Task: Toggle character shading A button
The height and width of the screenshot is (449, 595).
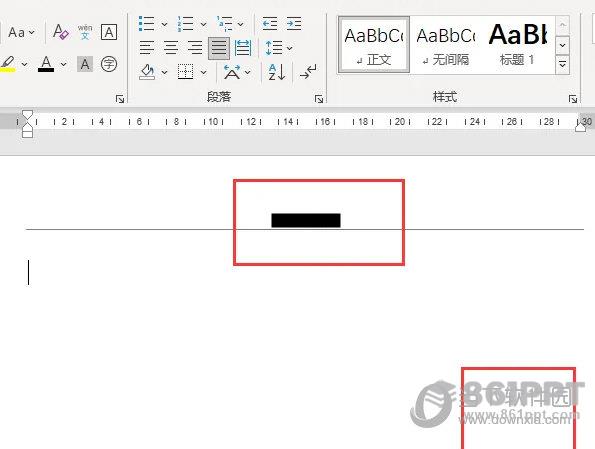Action: point(85,64)
